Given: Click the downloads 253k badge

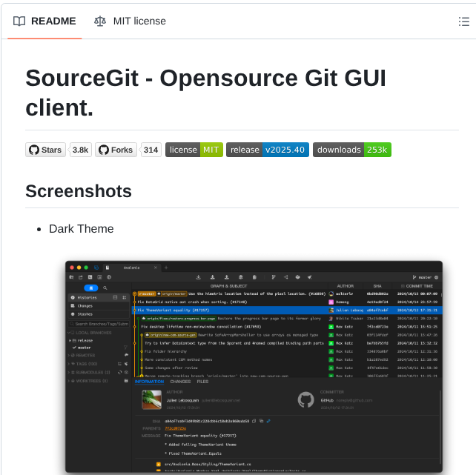Looking at the screenshot, I should (352, 150).
